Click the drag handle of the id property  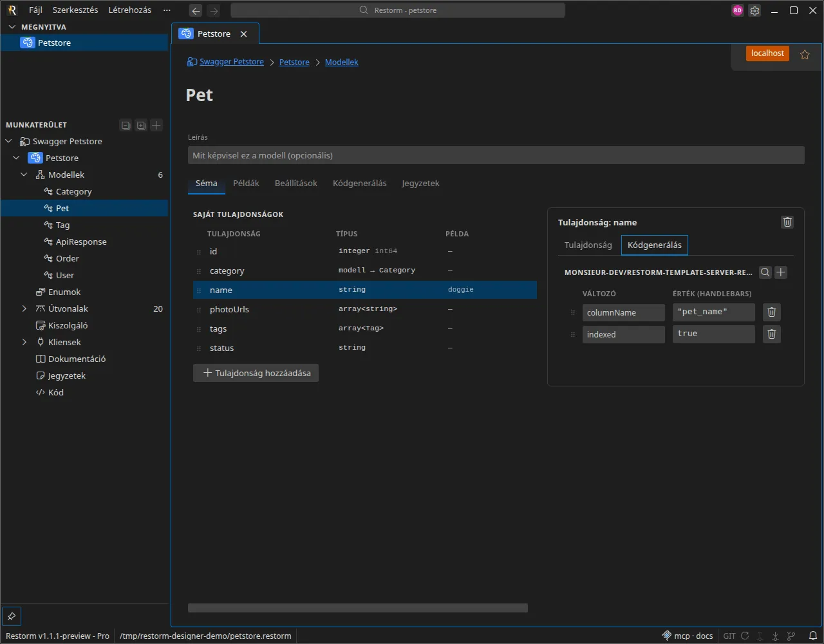199,252
